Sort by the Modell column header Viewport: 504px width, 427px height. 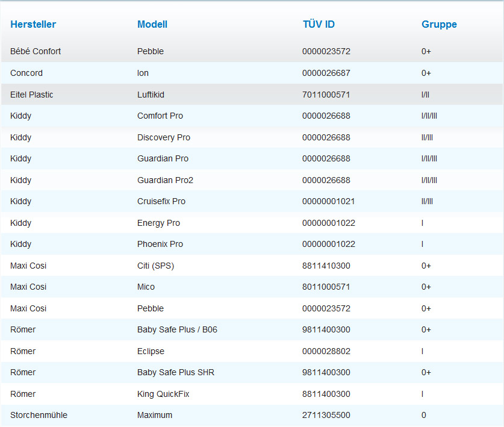[x=152, y=25]
